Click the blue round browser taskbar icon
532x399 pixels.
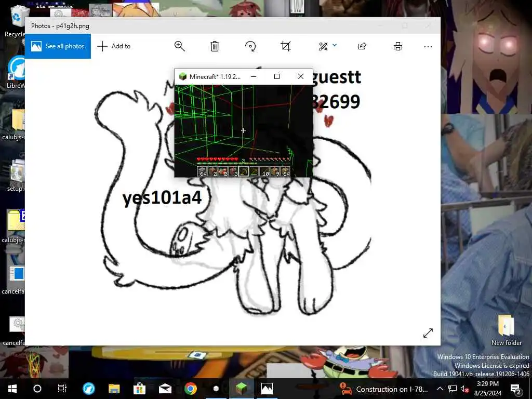click(x=88, y=389)
